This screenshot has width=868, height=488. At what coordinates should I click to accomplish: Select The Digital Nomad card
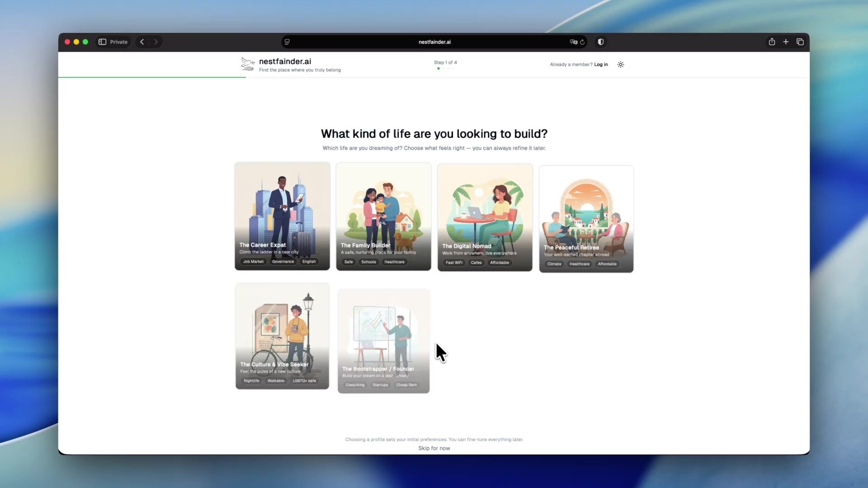(x=485, y=217)
